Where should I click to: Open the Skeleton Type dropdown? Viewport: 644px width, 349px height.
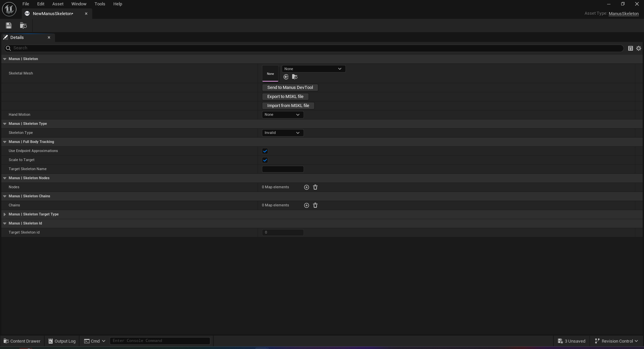point(282,133)
